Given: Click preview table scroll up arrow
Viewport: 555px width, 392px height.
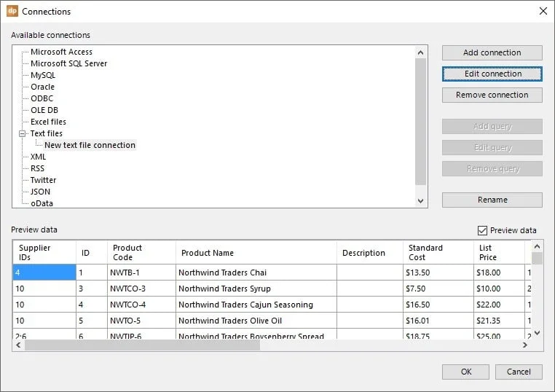Looking at the screenshot, I should [537, 246].
